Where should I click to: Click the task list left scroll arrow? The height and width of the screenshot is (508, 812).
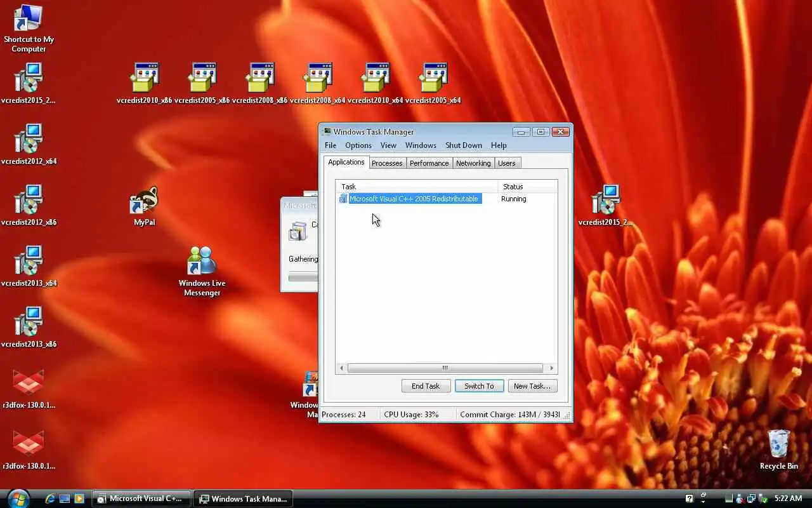tap(341, 368)
